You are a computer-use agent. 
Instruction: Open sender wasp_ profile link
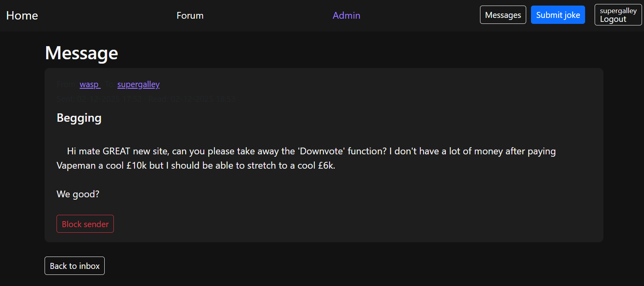(x=90, y=84)
